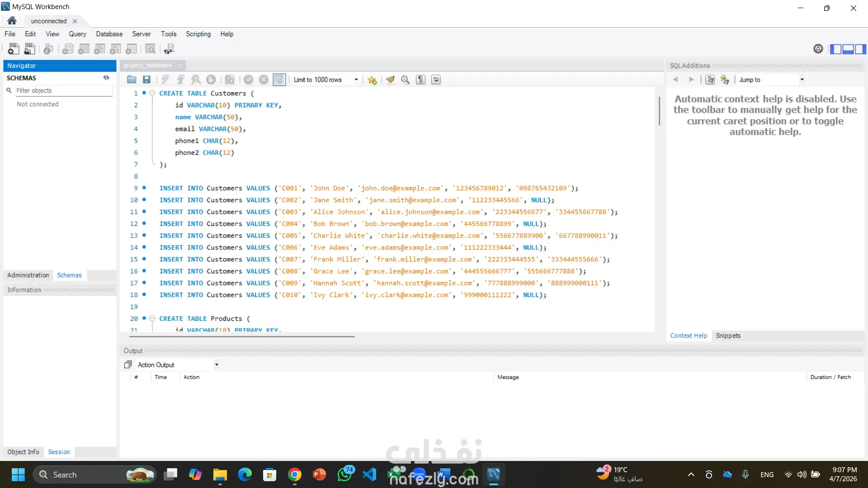The image size is (868, 488).
Task: Create a new table icon
Action: 84,49
